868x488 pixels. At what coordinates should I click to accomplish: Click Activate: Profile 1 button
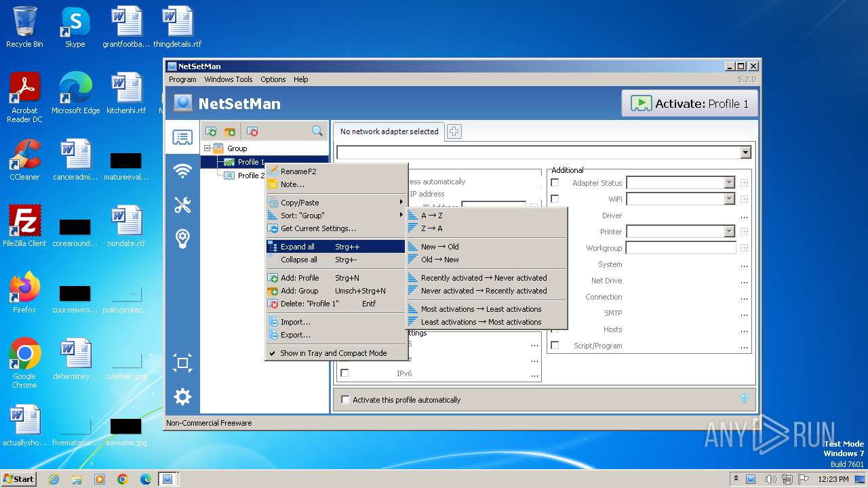tap(690, 104)
